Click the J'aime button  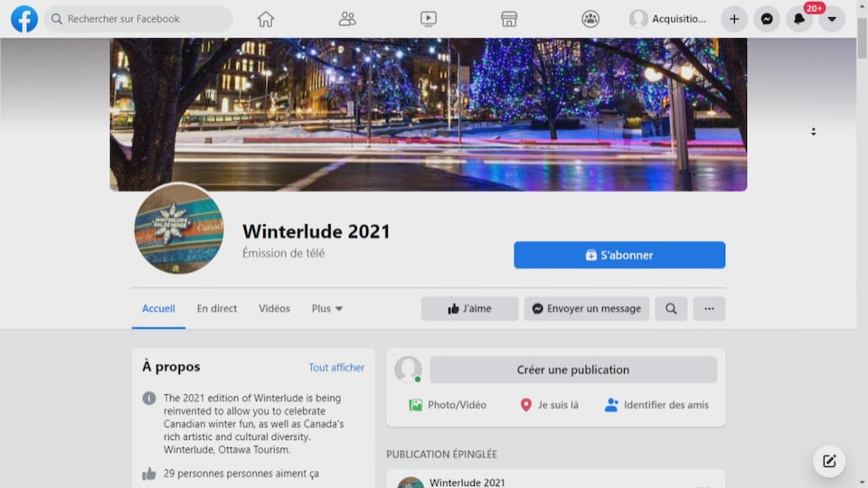[469, 309]
